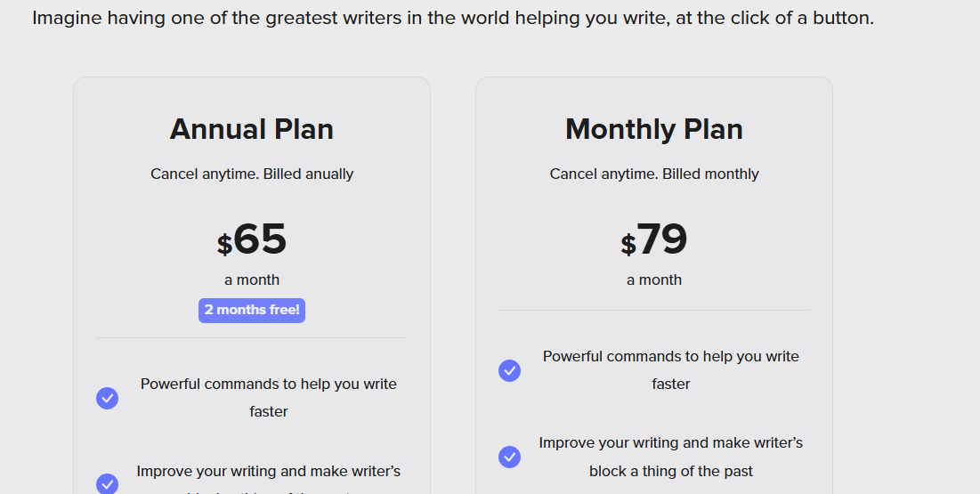Click 'Cancel anytime. Billed anually' text
980x494 pixels.
pos(252,174)
